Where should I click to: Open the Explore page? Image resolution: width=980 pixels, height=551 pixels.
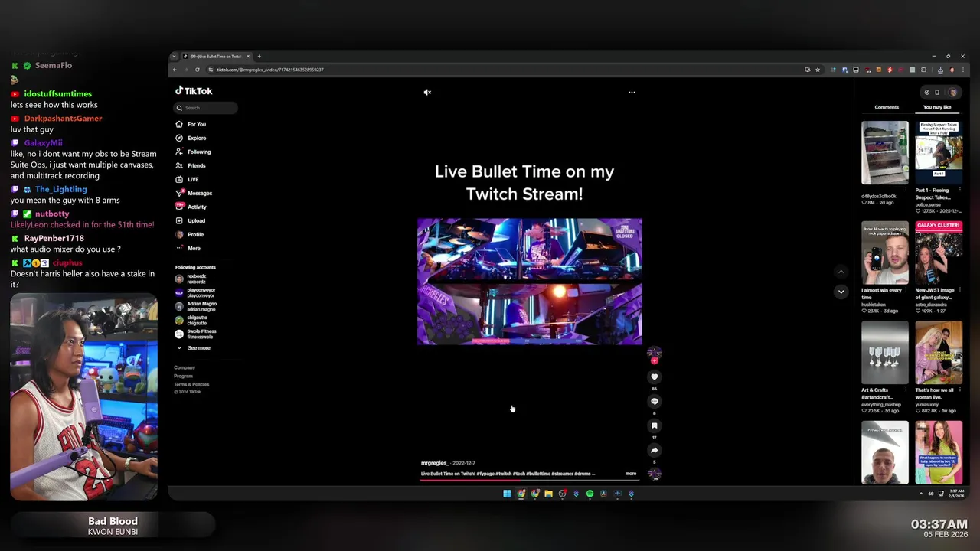coord(191,138)
